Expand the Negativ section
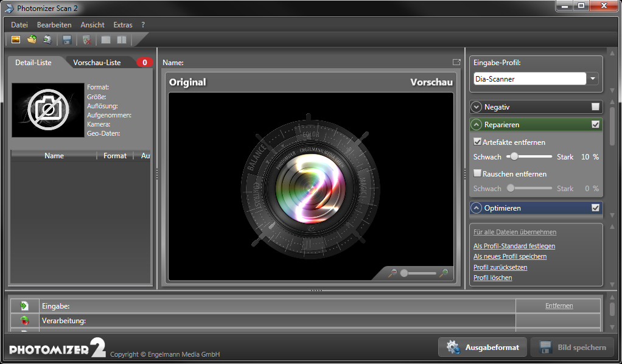 tap(477, 107)
